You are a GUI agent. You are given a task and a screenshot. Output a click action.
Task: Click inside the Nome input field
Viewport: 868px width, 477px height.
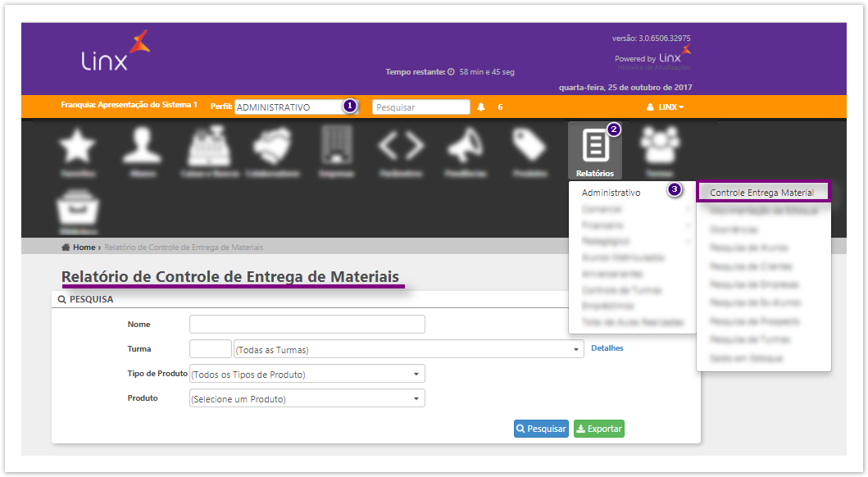click(x=307, y=324)
